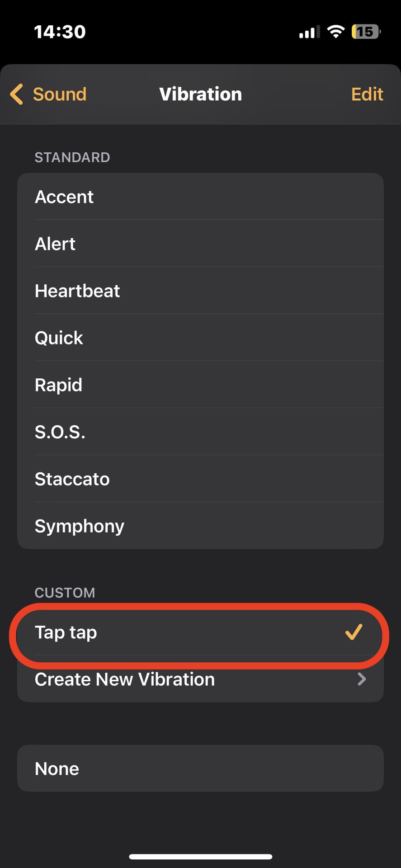This screenshot has width=401, height=868.
Task: Tap the home indicator bar
Action: pyautogui.click(x=200, y=856)
